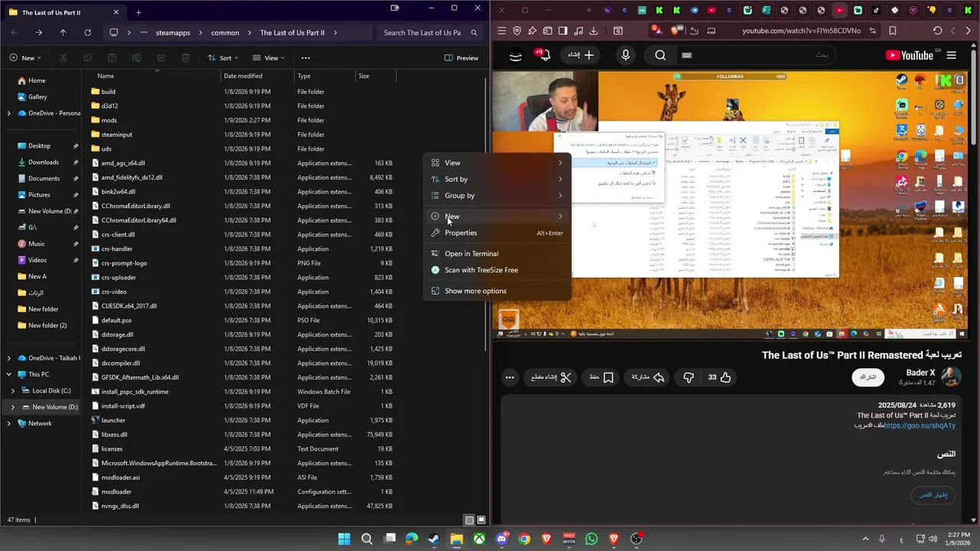Create a clip with scissors button
The image size is (980, 551).
click(x=551, y=377)
